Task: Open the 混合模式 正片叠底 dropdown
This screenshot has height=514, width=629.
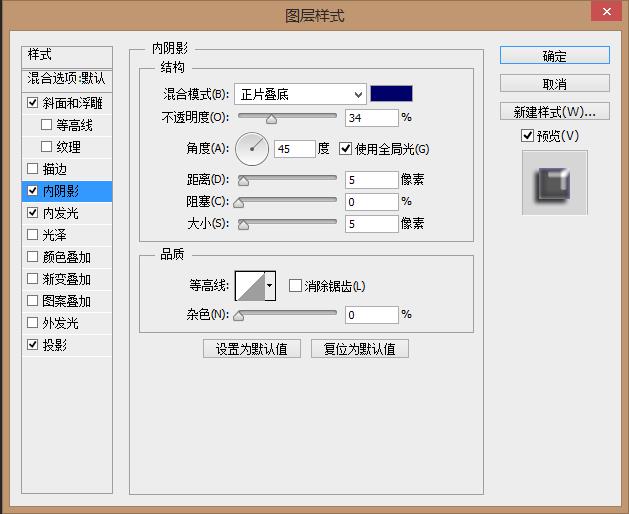Action: [x=300, y=94]
